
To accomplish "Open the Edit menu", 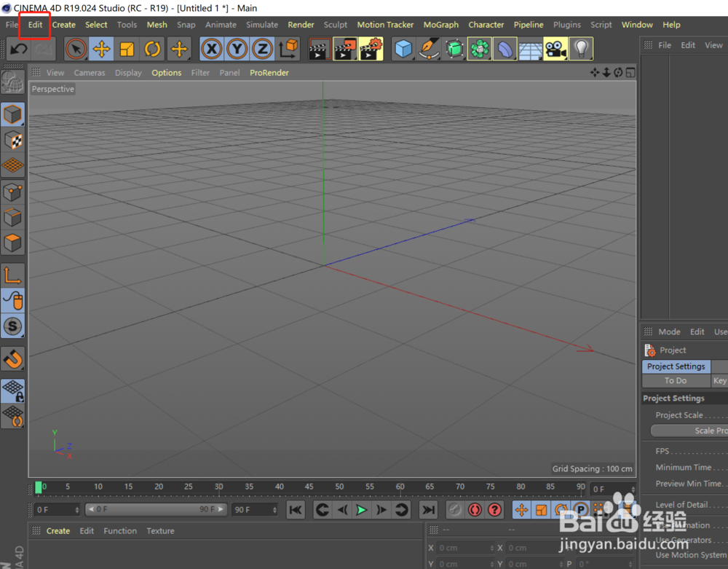I will click(35, 25).
